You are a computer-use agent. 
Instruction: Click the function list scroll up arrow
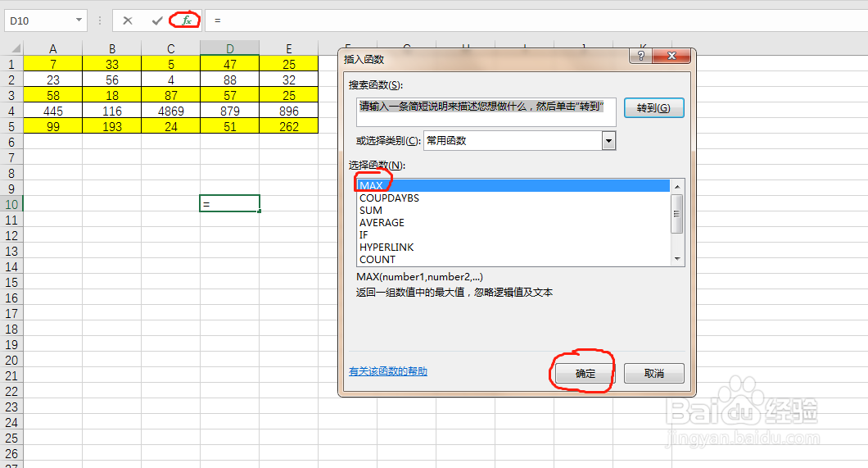pyautogui.click(x=677, y=187)
